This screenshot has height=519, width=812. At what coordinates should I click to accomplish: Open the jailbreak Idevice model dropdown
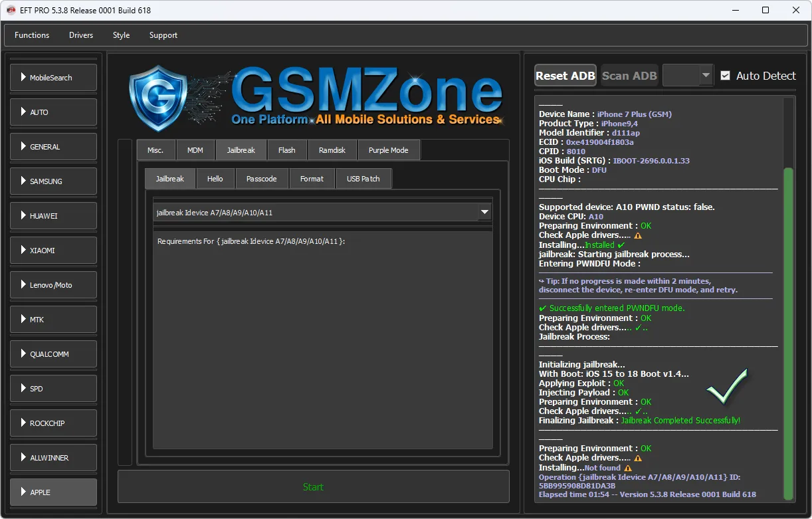tap(484, 213)
